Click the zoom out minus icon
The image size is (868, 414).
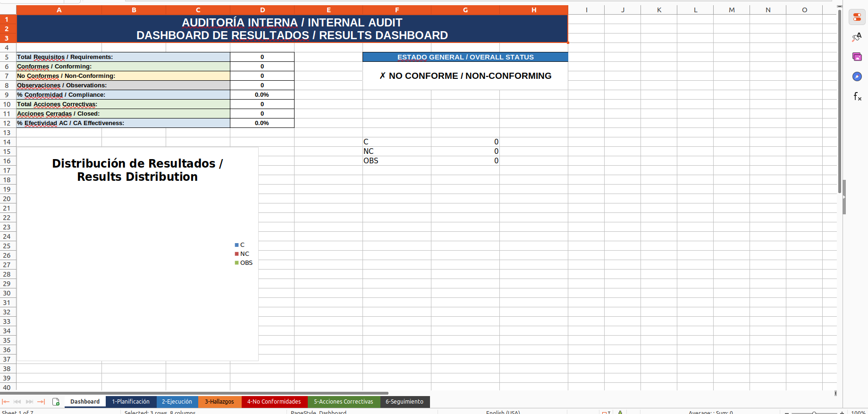[787, 413]
